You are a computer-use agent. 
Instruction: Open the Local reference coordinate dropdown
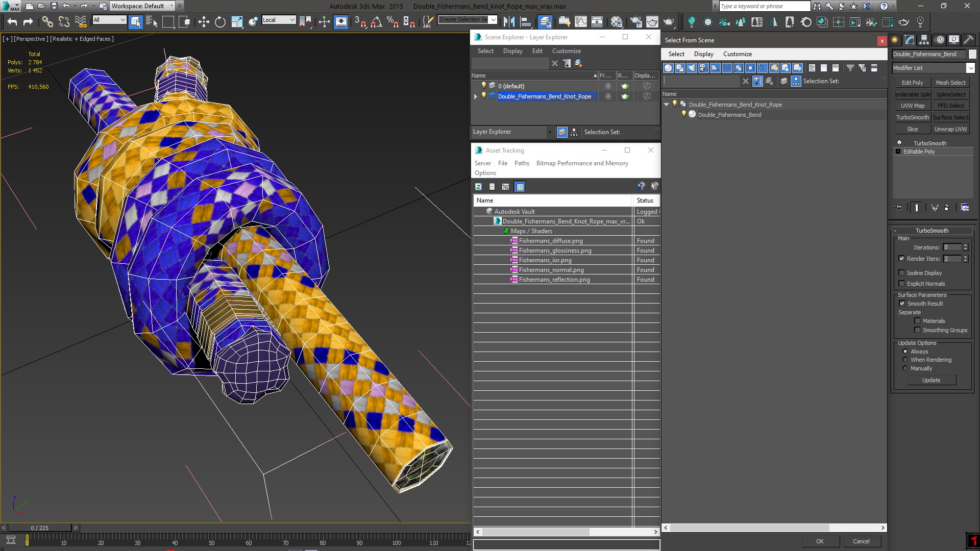click(x=279, y=20)
